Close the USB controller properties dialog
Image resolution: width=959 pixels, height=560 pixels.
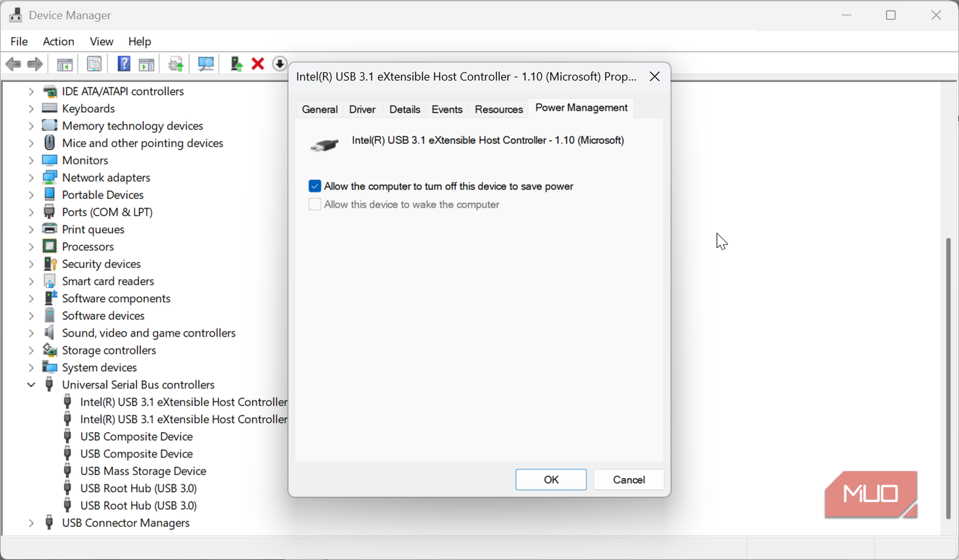655,76
